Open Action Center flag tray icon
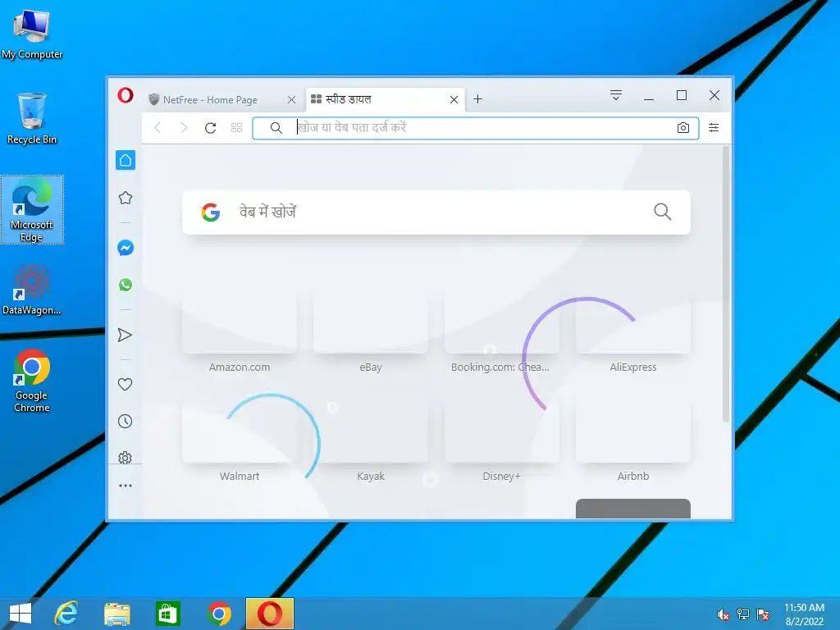This screenshot has height=630, width=840. pyautogui.click(x=763, y=614)
